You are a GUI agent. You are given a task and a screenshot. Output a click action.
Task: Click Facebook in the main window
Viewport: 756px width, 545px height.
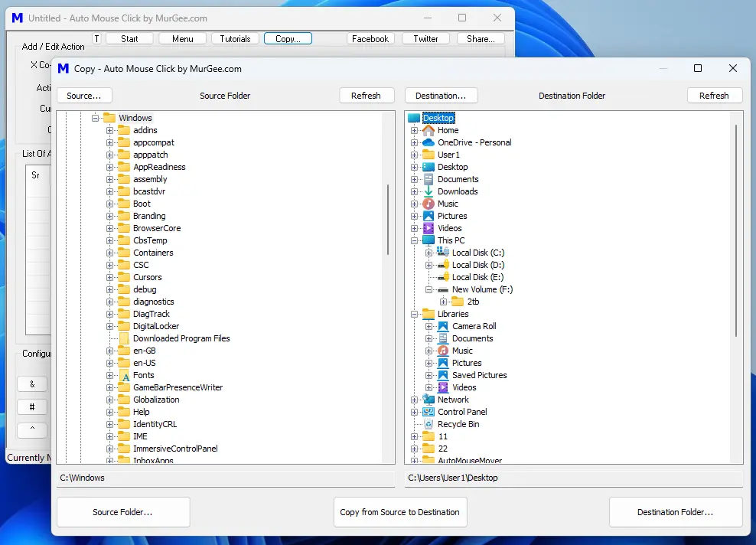click(371, 38)
